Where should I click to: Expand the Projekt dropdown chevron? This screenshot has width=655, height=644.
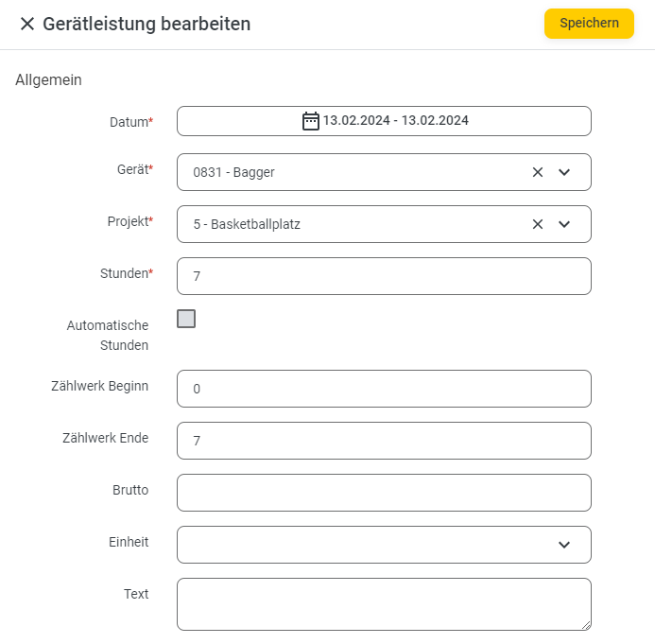click(564, 224)
